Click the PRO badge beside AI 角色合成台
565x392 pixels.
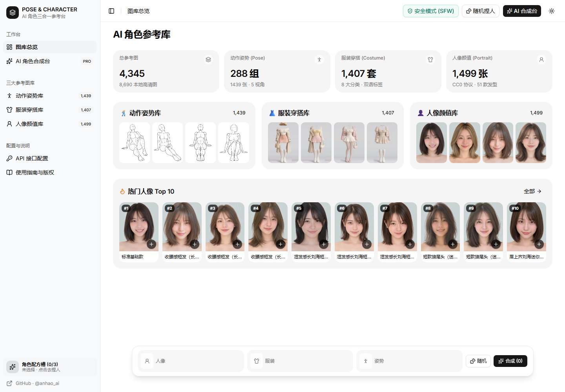(87, 61)
